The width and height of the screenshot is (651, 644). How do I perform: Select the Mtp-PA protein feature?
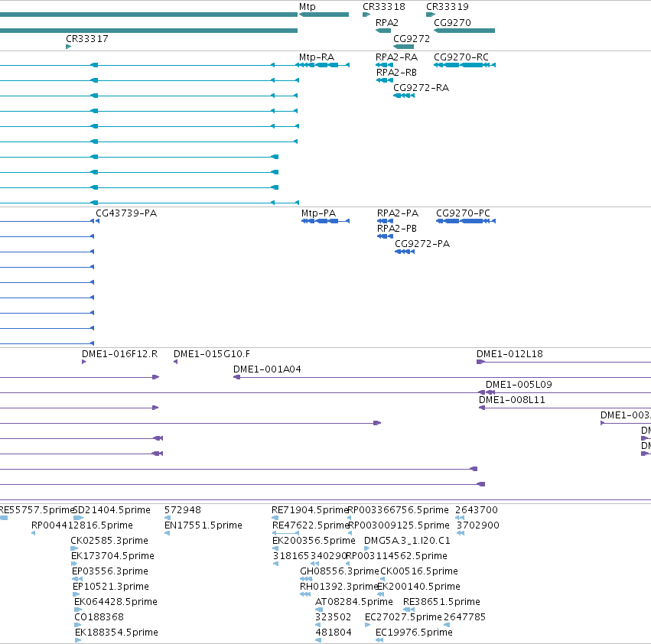[x=326, y=221]
